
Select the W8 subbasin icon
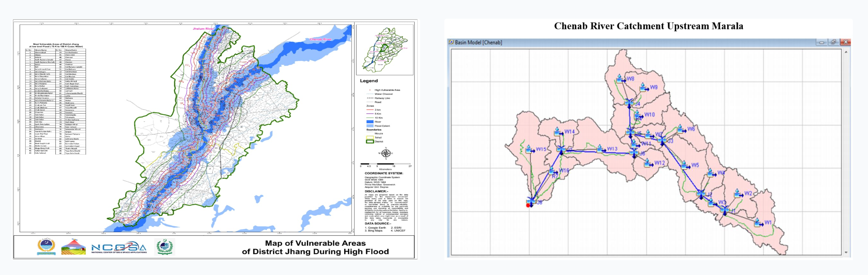pyautogui.click(x=620, y=79)
